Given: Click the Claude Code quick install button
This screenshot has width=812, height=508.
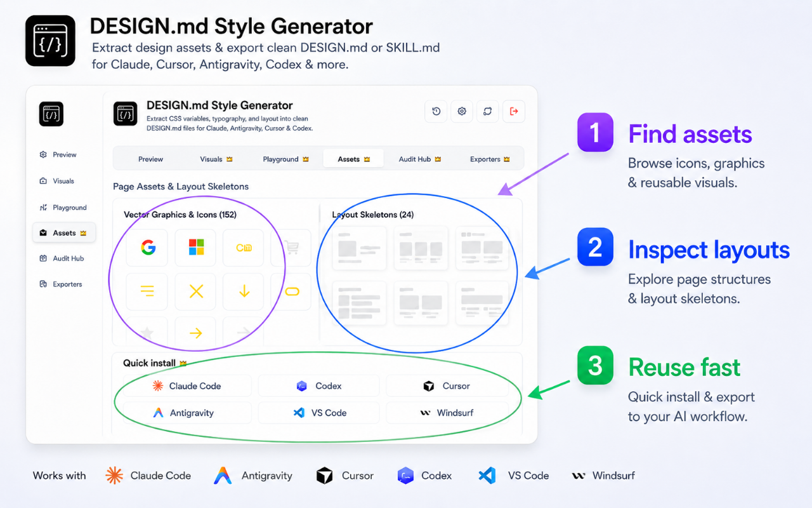Looking at the screenshot, I should coord(187,385).
